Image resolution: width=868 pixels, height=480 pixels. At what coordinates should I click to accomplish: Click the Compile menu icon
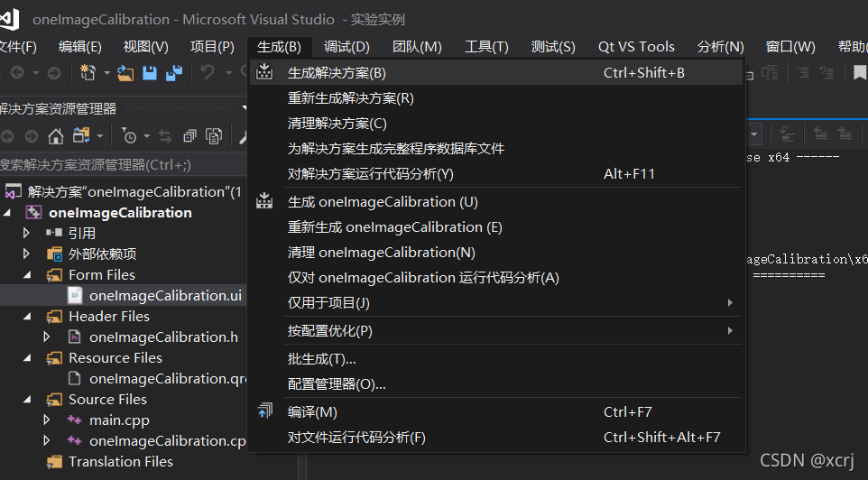click(264, 411)
